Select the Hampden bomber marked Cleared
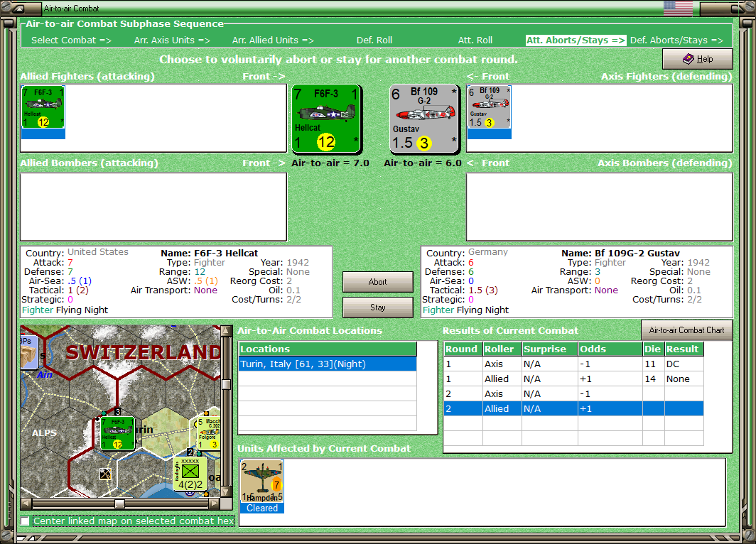Viewport: 756px width, 544px height. [x=261, y=486]
